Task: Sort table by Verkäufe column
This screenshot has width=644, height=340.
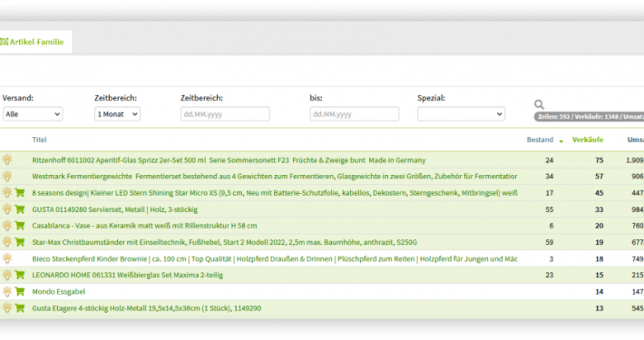Action: pos(588,140)
